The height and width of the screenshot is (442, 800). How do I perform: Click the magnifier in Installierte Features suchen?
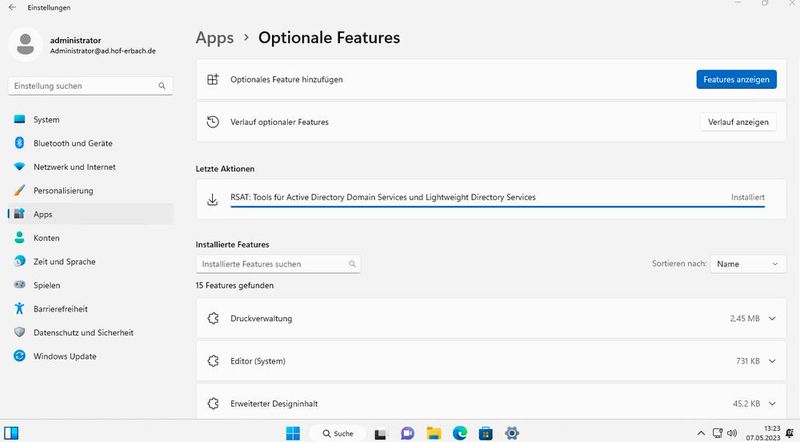point(352,264)
